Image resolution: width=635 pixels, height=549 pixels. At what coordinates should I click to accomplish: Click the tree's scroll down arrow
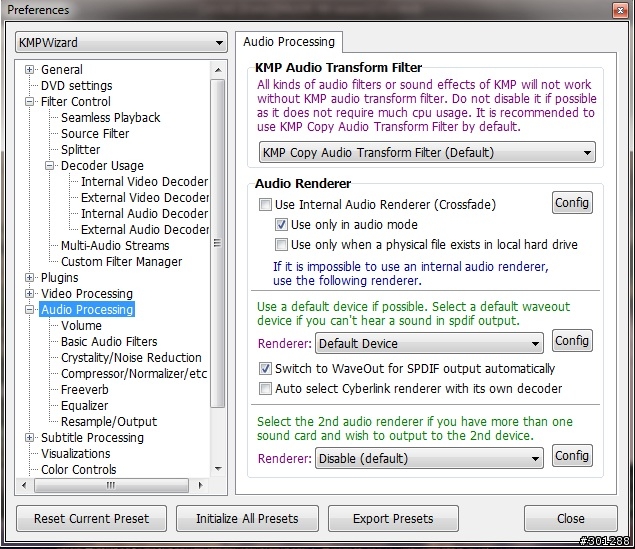pyautogui.click(x=218, y=469)
